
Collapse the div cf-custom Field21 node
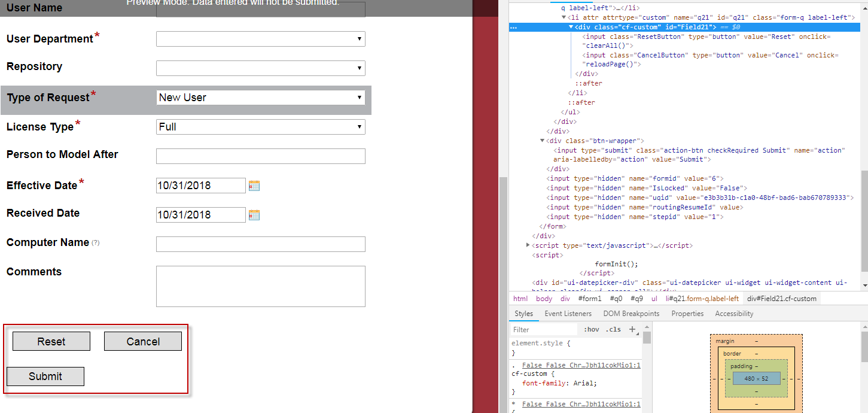coord(571,27)
